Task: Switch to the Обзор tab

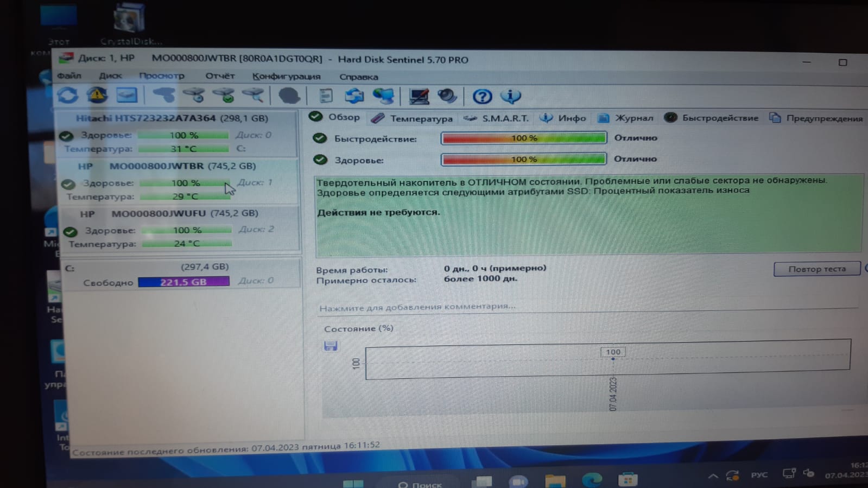Action: (334, 117)
